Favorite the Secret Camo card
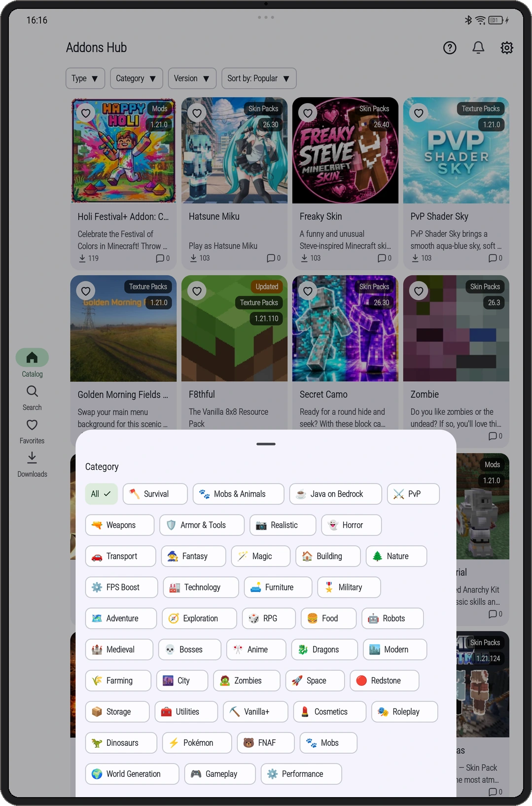Viewport: 532px width, 806px height. [x=308, y=291]
